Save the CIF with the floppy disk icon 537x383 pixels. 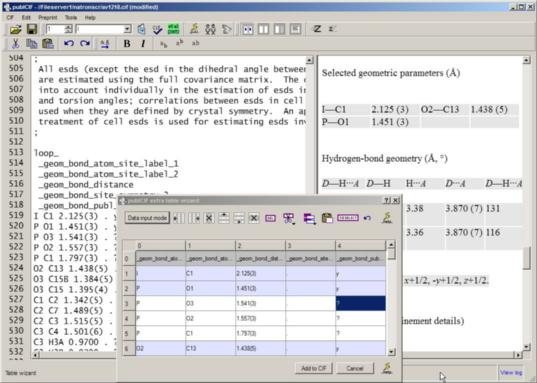32,29
